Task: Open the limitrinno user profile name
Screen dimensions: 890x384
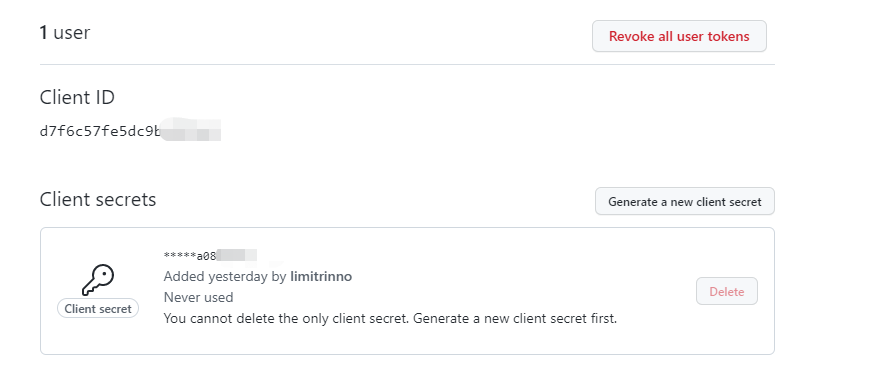Action: point(321,276)
